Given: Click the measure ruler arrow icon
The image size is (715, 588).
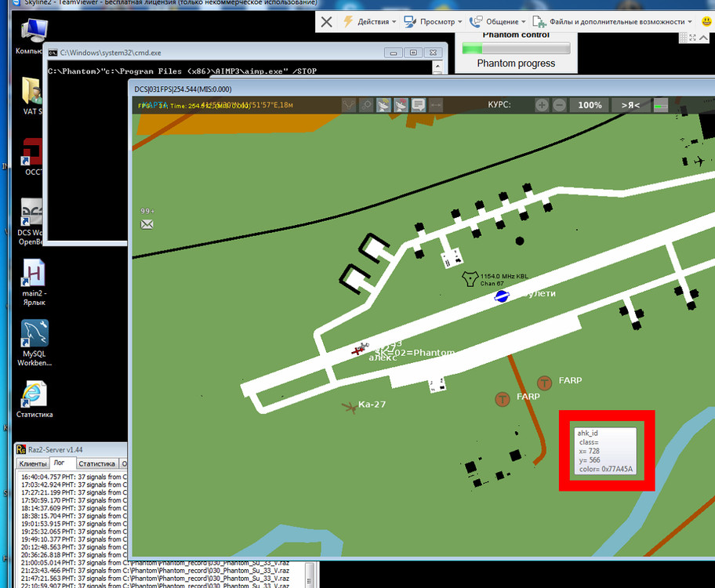Looking at the screenshot, I should (435, 105).
